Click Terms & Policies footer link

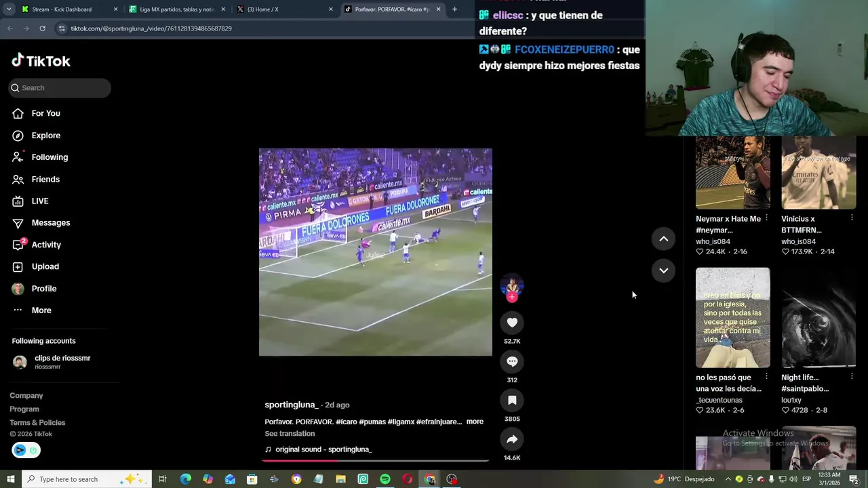37,423
